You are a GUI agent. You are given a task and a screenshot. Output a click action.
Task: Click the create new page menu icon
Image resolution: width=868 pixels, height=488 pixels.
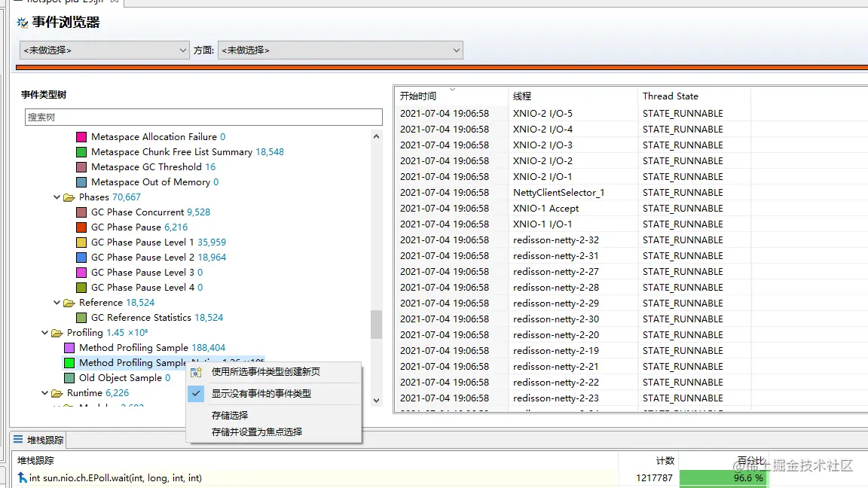click(x=196, y=372)
